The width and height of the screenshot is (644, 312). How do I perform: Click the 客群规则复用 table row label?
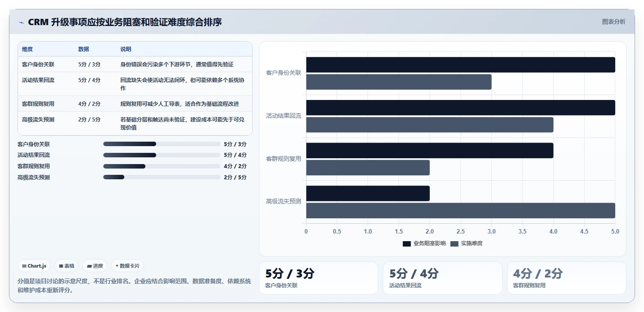tap(38, 104)
